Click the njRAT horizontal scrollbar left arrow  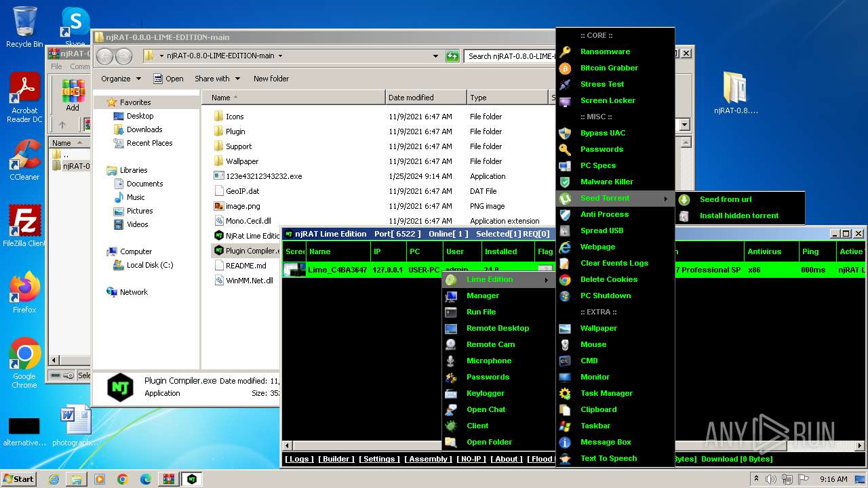point(288,445)
